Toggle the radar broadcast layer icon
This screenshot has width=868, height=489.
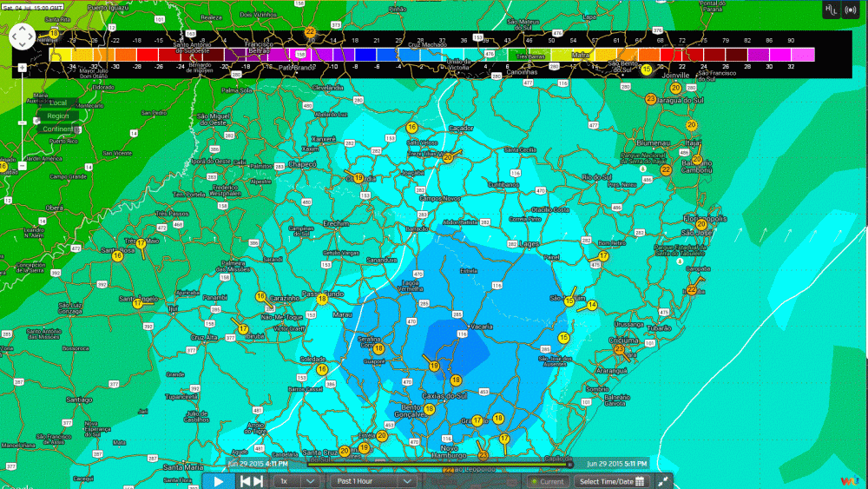click(x=851, y=10)
